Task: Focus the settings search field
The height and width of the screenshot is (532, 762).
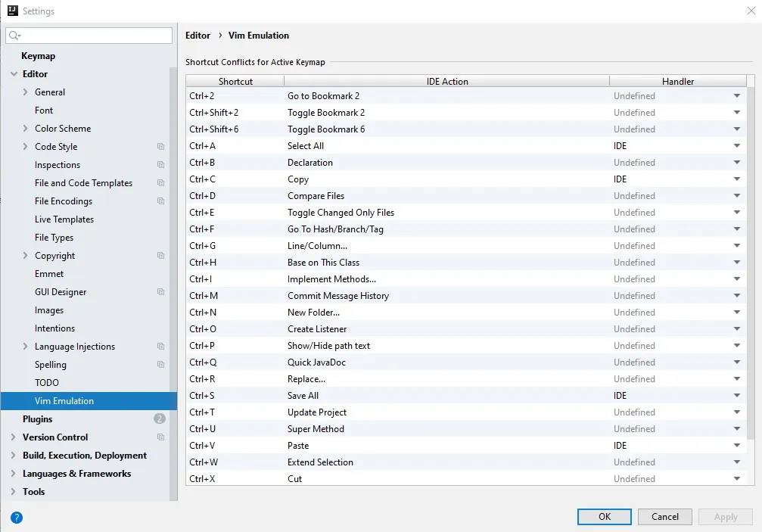Action: tap(89, 36)
